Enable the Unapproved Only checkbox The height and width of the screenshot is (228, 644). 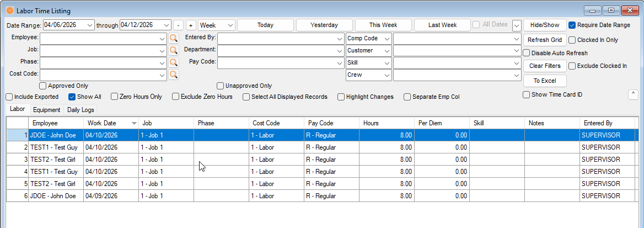point(221,86)
